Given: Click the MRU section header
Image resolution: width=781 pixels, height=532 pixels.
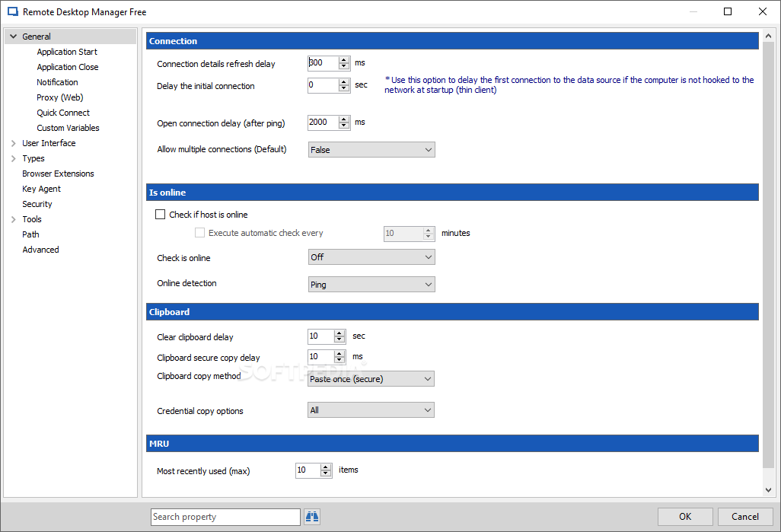Looking at the screenshot, I should [x=452, y=443].
